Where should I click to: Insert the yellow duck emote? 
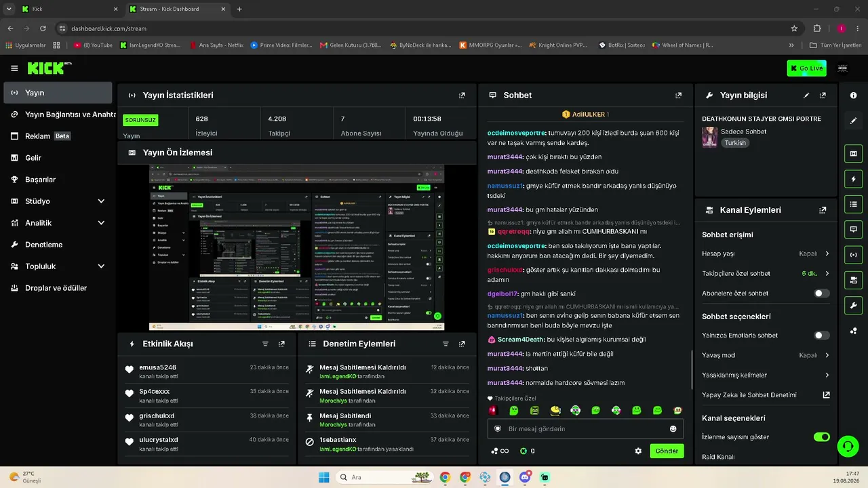(x=555, y=411)
